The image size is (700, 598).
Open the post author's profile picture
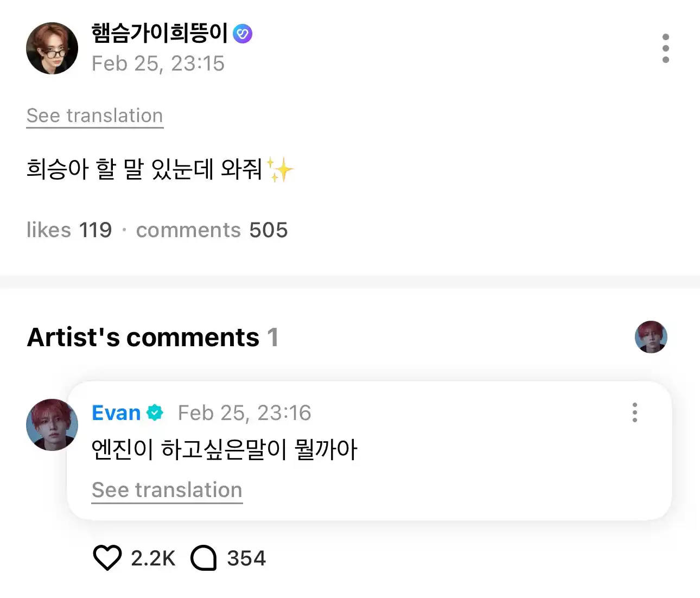(52, 48)
